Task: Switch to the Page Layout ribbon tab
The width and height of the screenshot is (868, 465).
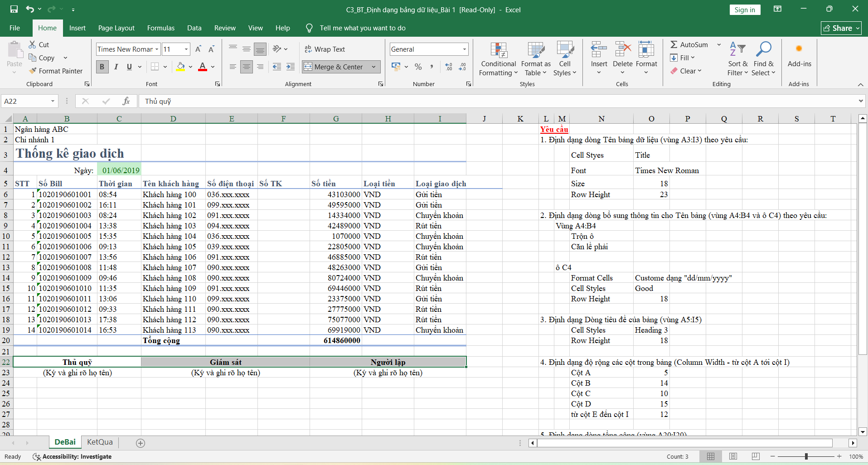Action: 116,28
